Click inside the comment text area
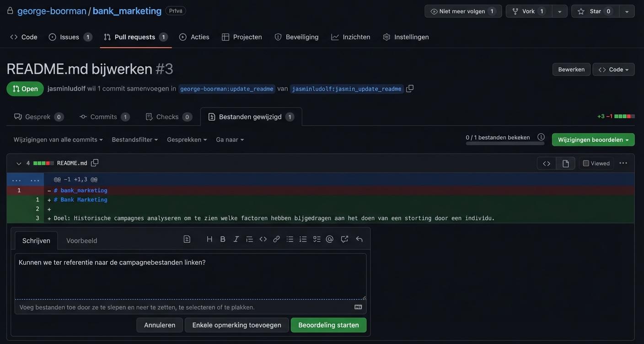644x344 pixels. coord(190,279)
